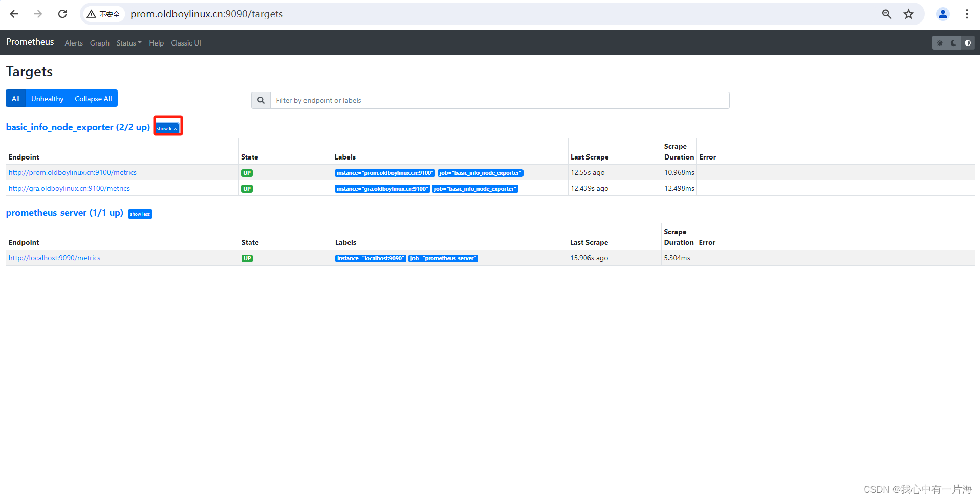Click the Collapse All button
The height and width of the screenshot is (499, 980).
point(93,99)
